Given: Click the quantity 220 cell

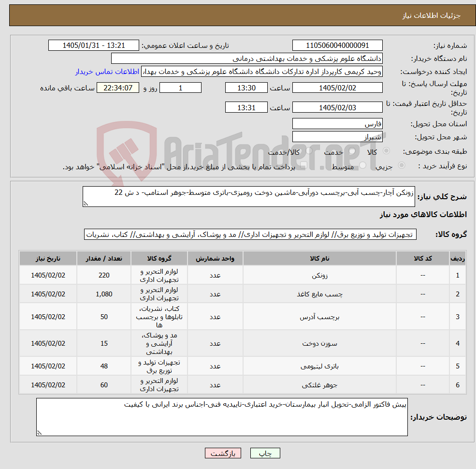Looking at the screenshot, I should pos(104,275).
